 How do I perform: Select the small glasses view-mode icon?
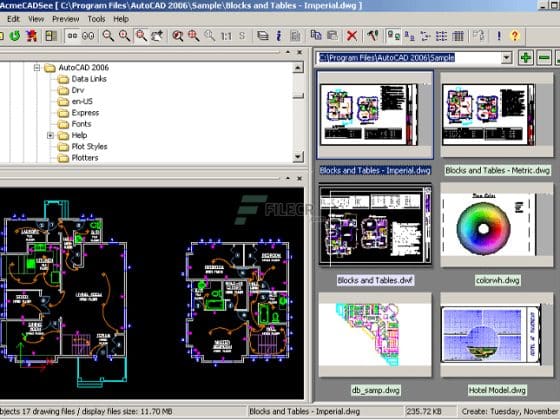72,36
